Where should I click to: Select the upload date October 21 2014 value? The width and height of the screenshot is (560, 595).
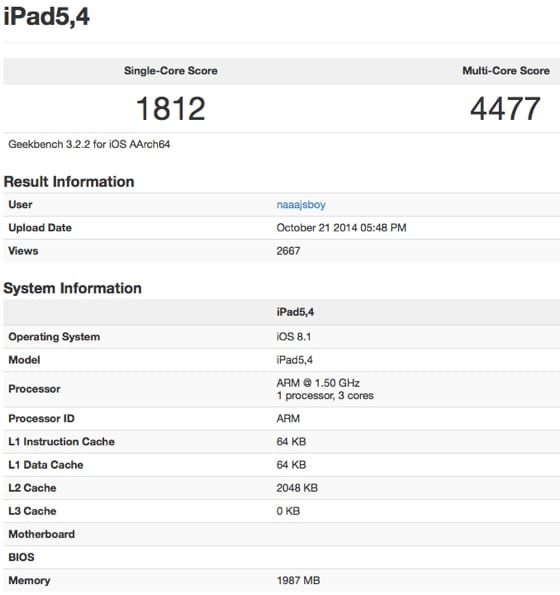[341, 228]
